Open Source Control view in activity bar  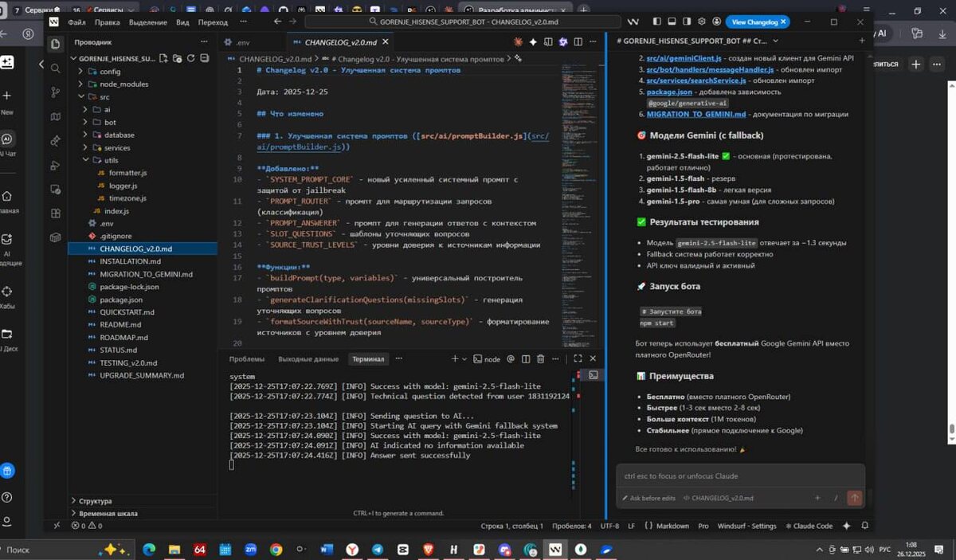pyautogui.click(x=55, y=92)
